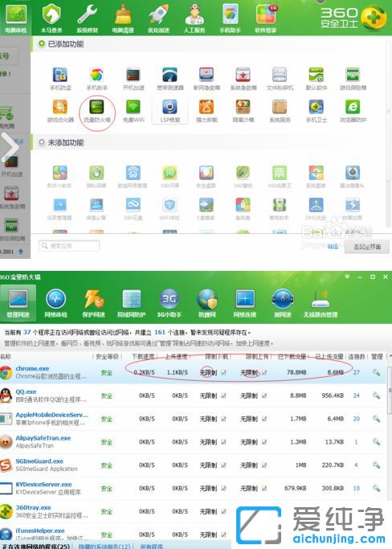Edit download limit for chrome.exe
The image size is (392, 549).
point(223,372)
